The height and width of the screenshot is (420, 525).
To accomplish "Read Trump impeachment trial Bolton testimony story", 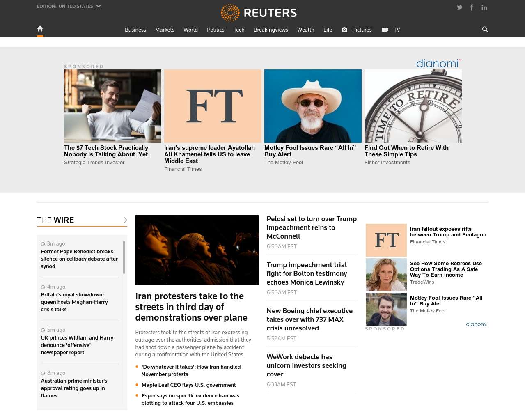I will click(x=307, y=273).
